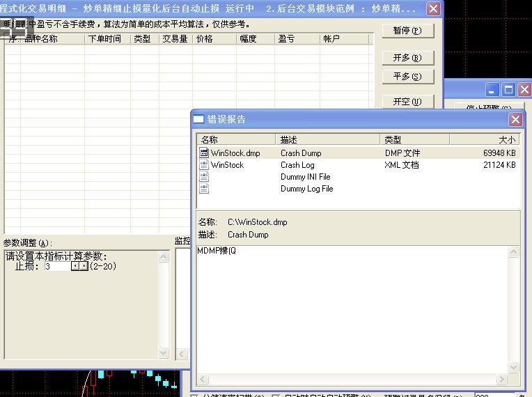532x397 pixels.
Task: Sort error report by 类型 column header
Action: (414, 140)
